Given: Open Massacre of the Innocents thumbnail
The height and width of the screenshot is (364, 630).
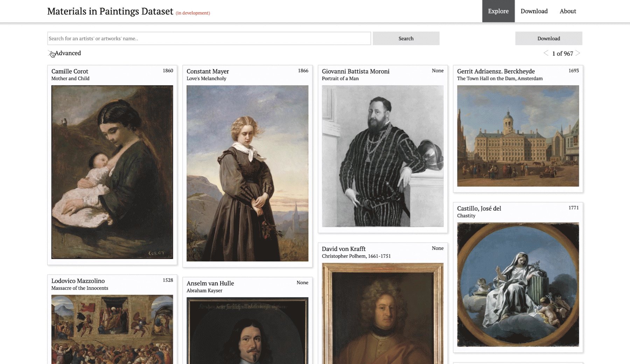Looking at the screenshot, I should [x=112, y=329].
